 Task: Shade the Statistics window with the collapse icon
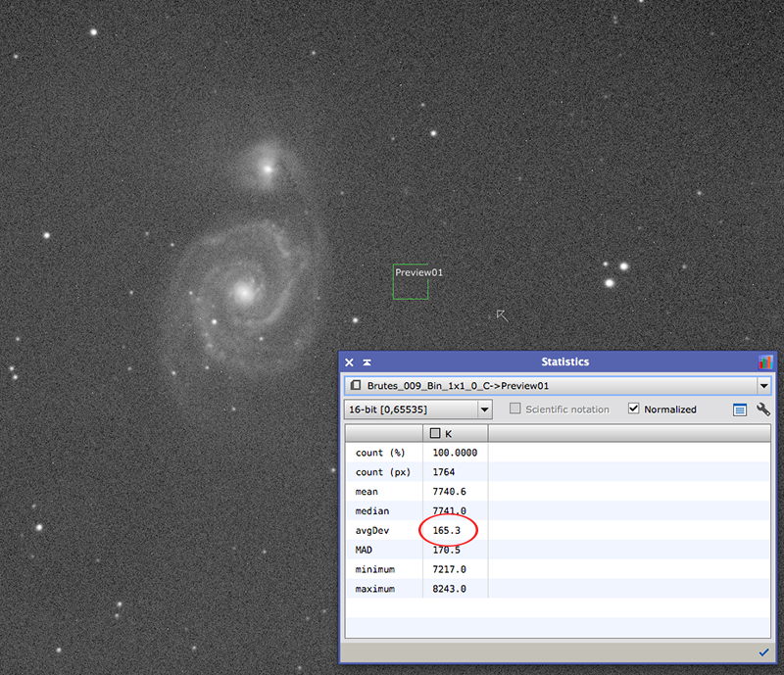(x=367, y=362)
